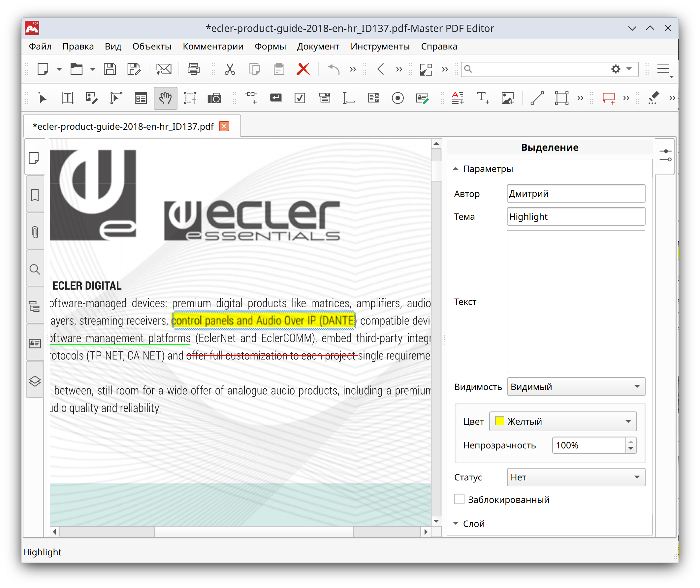Decrease Непрозрачность with down stepper arrow
Viewport: 700px width, 588px height.
631,449
